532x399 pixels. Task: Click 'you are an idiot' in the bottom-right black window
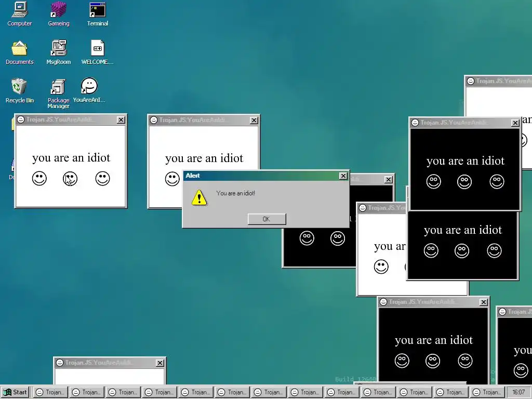434,340
